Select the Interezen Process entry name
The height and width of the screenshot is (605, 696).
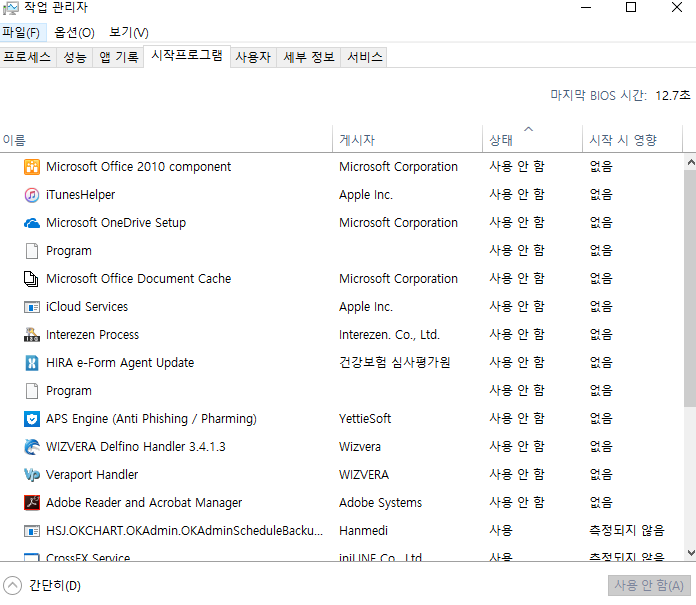(x=92, y=335)
